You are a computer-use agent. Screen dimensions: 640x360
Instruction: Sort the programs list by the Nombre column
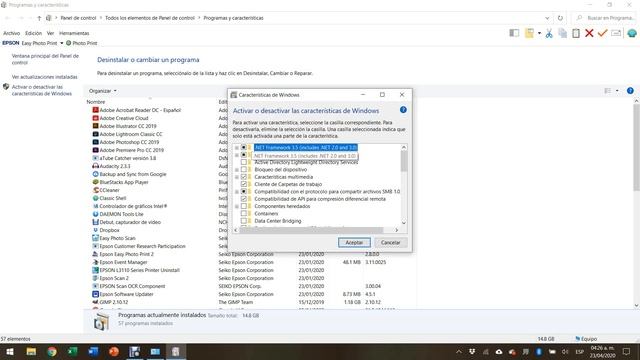click(96, 102)
